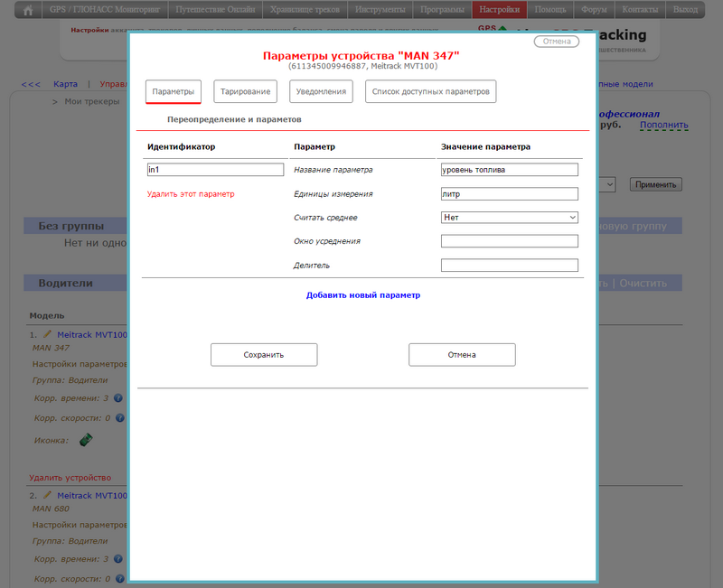Focus the Окно усреднения input field
723x588 pixels.
(509, 241)
